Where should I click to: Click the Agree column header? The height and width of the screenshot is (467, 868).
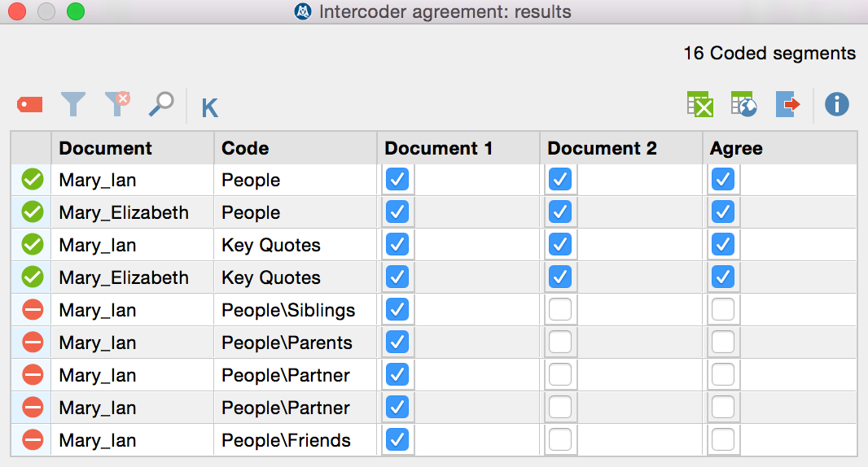[736, 148]
